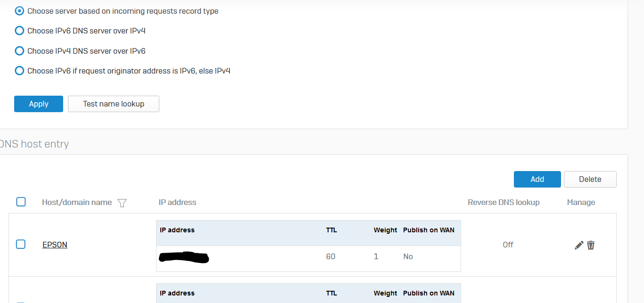Add a new DNS host entry
The width and height of the screenshot is (644, 303).
(x=537, y=179)
